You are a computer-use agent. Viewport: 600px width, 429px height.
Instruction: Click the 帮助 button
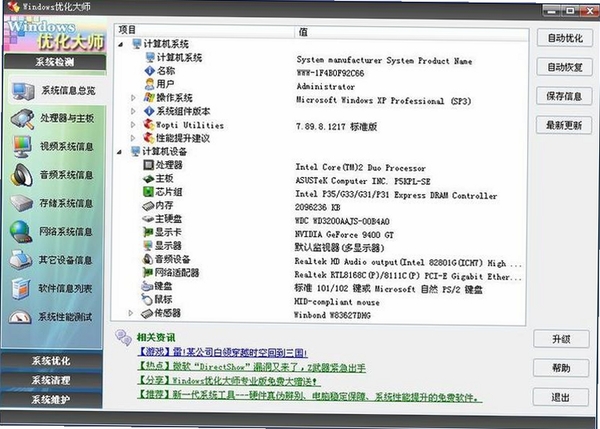click(561, 368)
